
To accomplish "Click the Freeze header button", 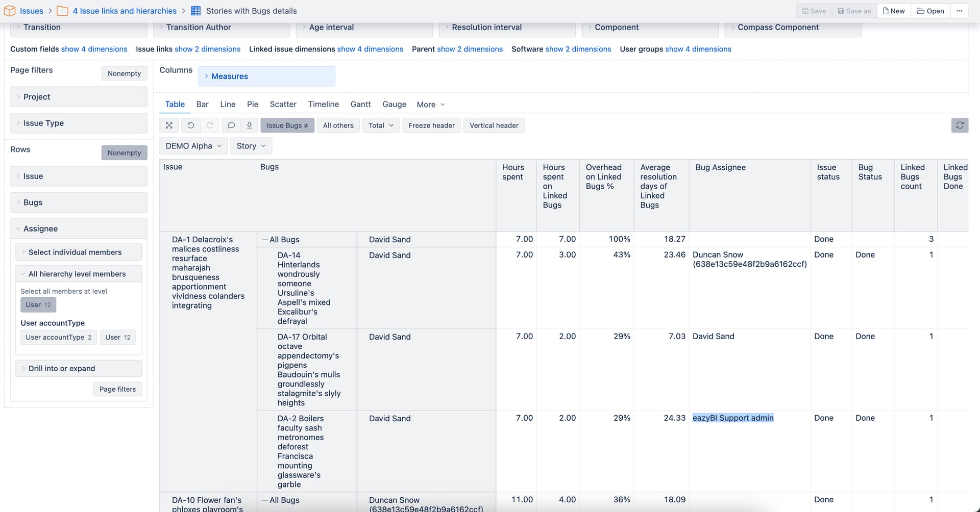I will pyautogui.click(x=431, y=125).
